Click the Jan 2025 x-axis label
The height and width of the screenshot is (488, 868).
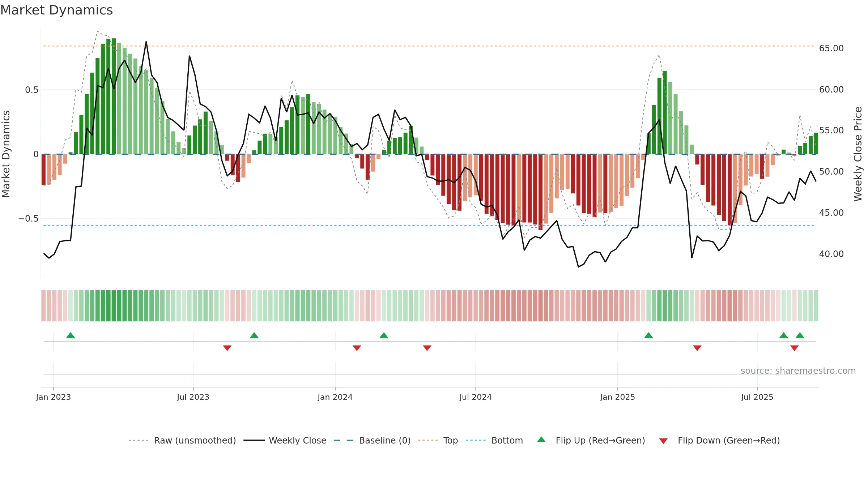pyautogui.click(x=618, y=397)
